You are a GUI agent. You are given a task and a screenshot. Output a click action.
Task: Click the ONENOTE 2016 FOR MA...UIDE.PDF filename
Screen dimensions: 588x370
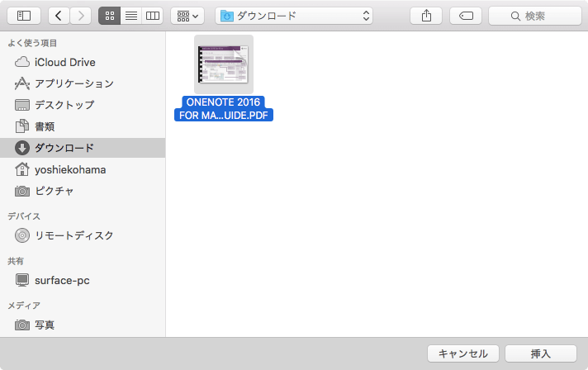coord(224,109)
